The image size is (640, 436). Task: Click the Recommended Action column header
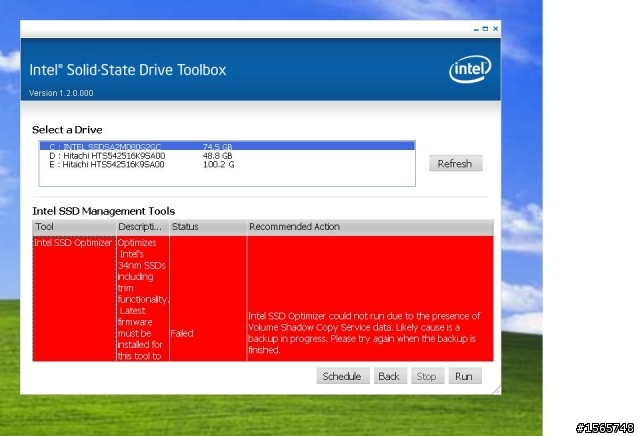[x=370, y=227]
